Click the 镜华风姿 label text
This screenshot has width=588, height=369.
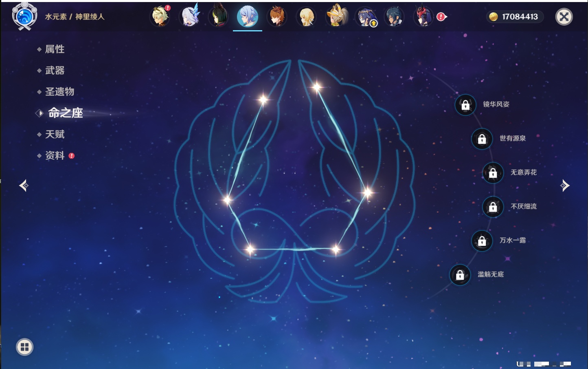[496, 104]
